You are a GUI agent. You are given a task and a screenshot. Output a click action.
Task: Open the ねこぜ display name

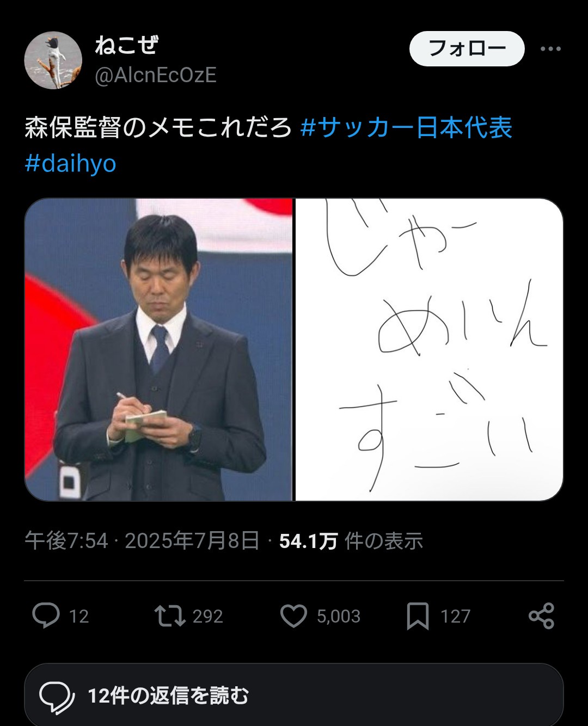(126, 45)
